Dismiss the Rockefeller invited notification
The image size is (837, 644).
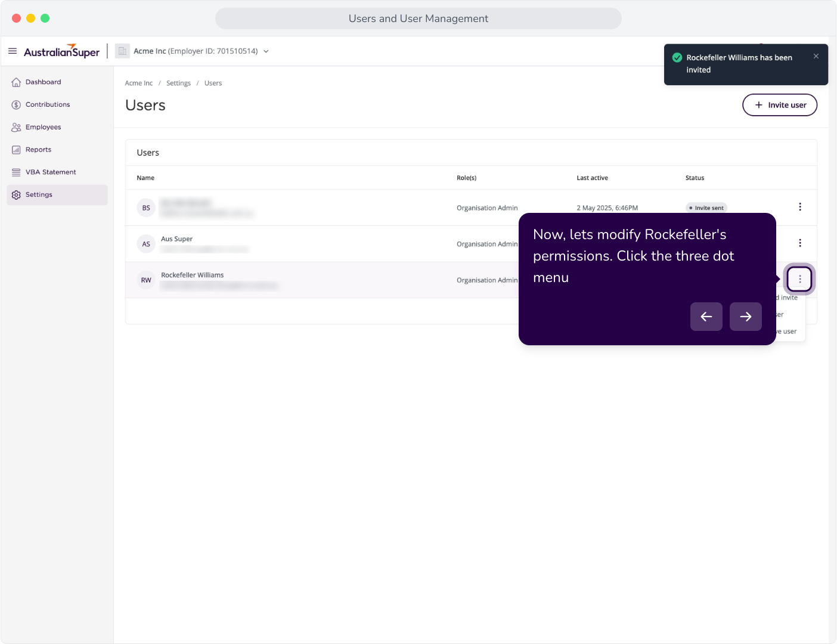(816, 56)
